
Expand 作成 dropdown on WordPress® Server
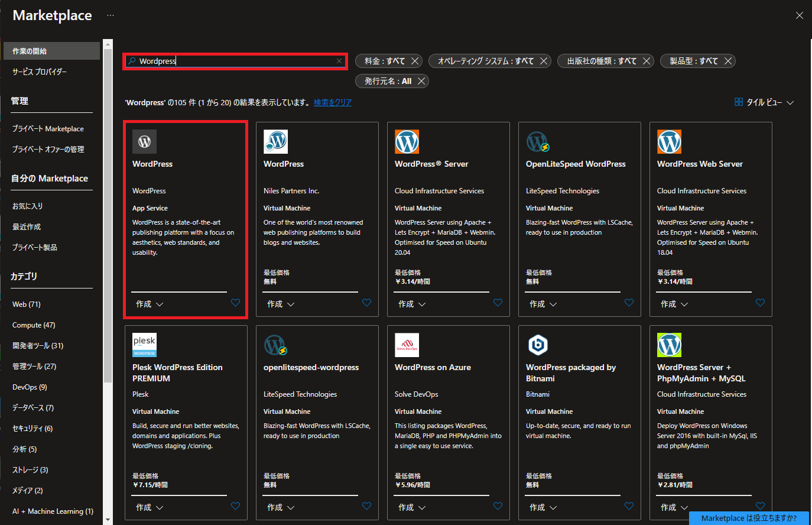412,304
